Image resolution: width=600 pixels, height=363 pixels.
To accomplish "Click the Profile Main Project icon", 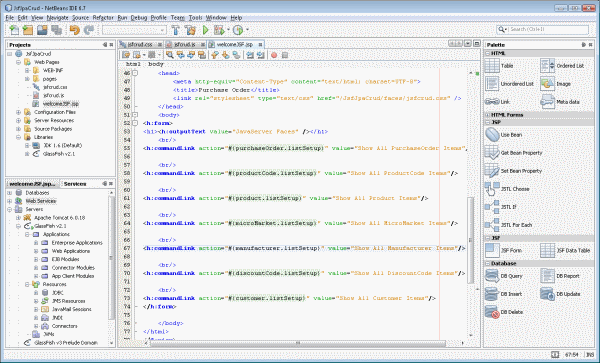I will coord(238,30).
